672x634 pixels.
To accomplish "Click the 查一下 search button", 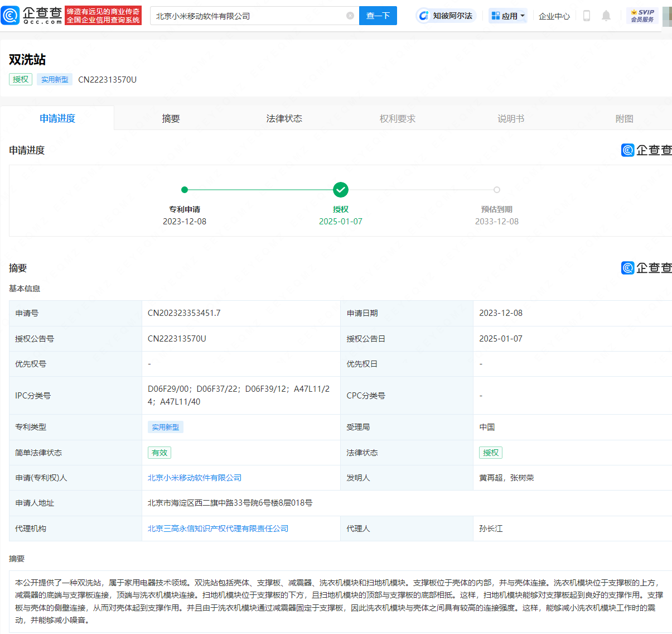I will (x=378, y=16).
